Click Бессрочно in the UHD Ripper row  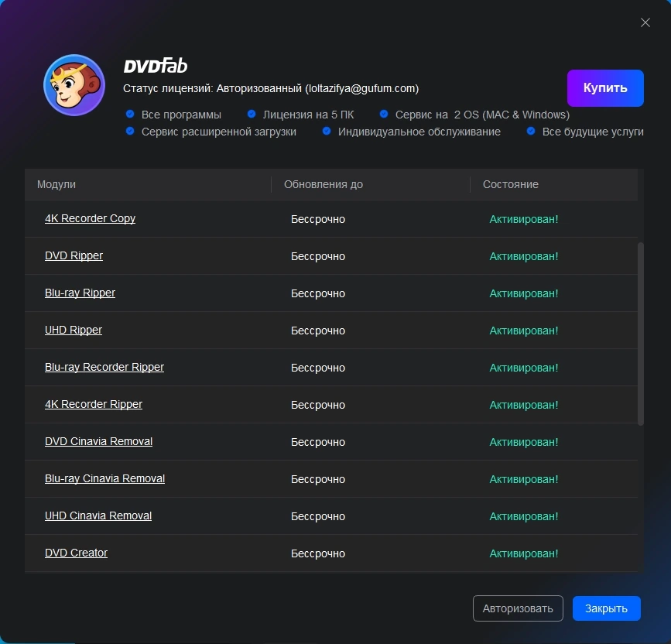[318, 331]
